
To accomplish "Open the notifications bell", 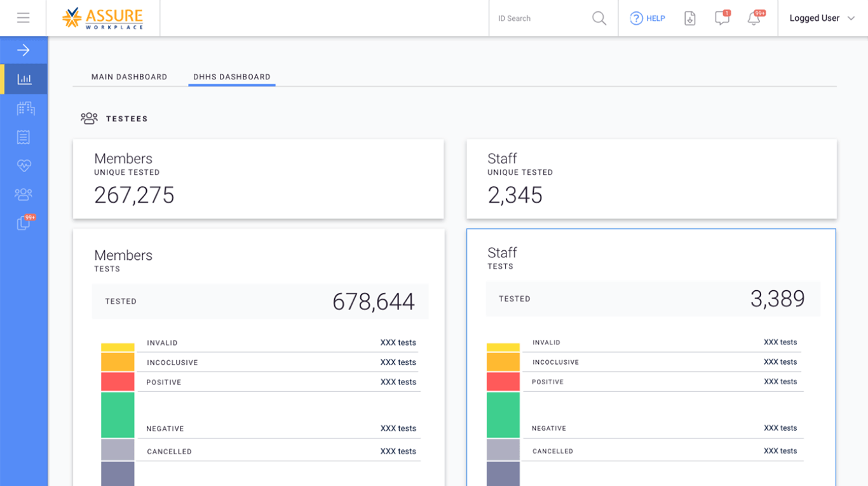I will 755,18.
